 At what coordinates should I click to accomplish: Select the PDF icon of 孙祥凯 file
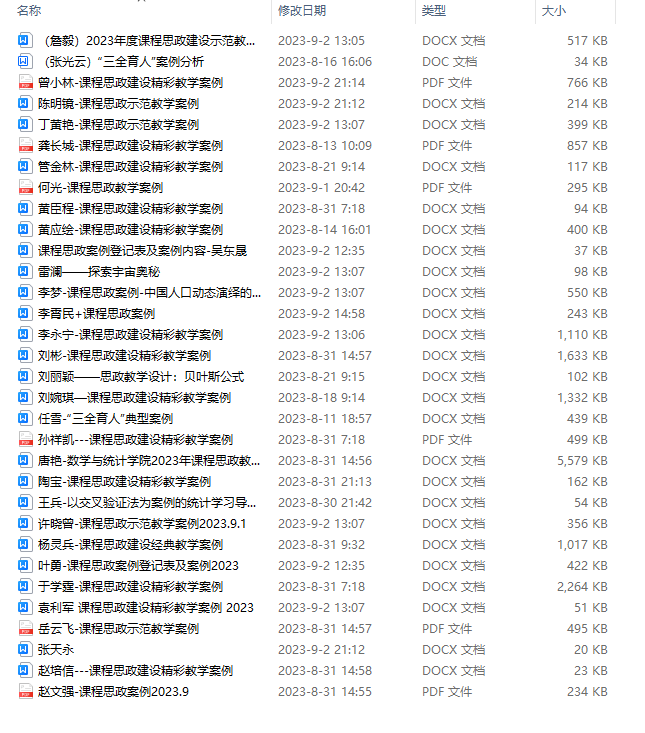(x=25, y=439)
